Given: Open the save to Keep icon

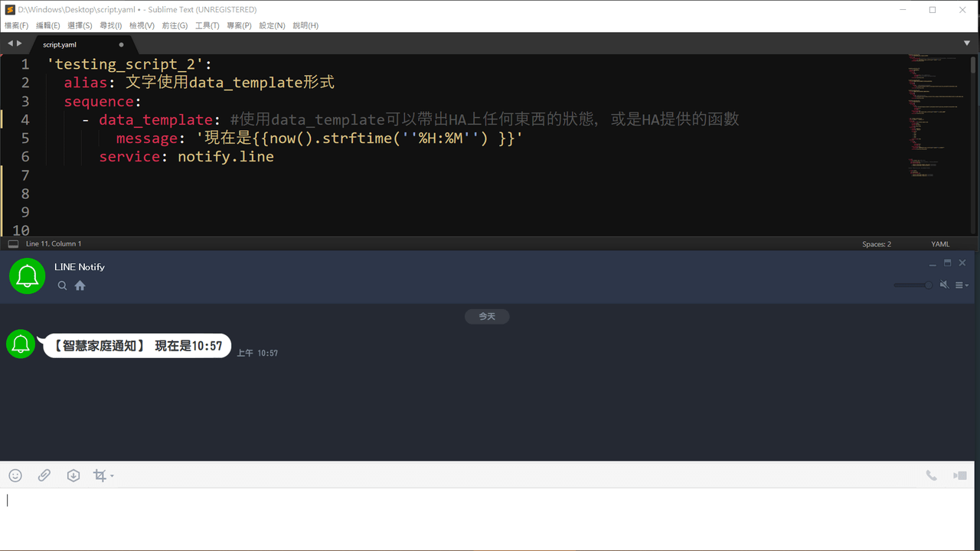Looking at the screenshot, I should coord(73,475).
